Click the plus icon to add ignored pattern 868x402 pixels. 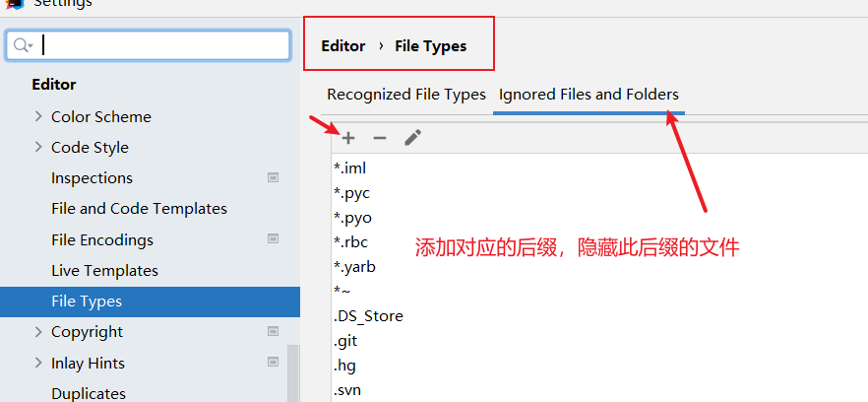(348, 138)
